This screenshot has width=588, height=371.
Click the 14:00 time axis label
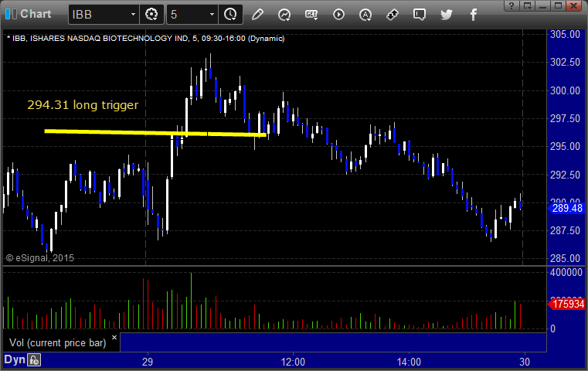pyautogui.click(x=409, y=362)
